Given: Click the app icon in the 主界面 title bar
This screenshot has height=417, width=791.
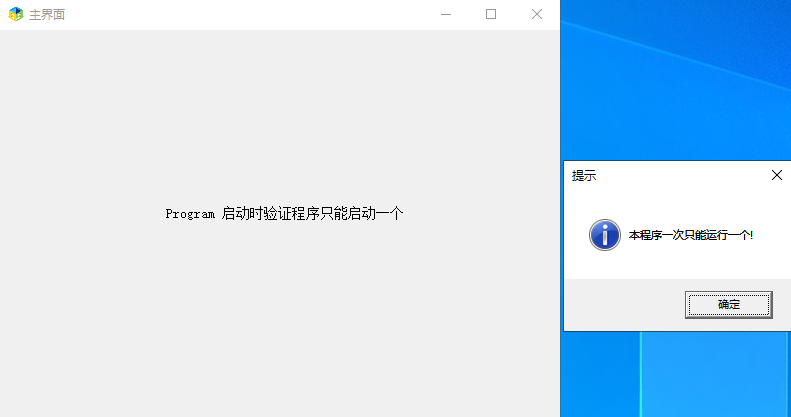Looking at the screenshot, I should [16, 14].
